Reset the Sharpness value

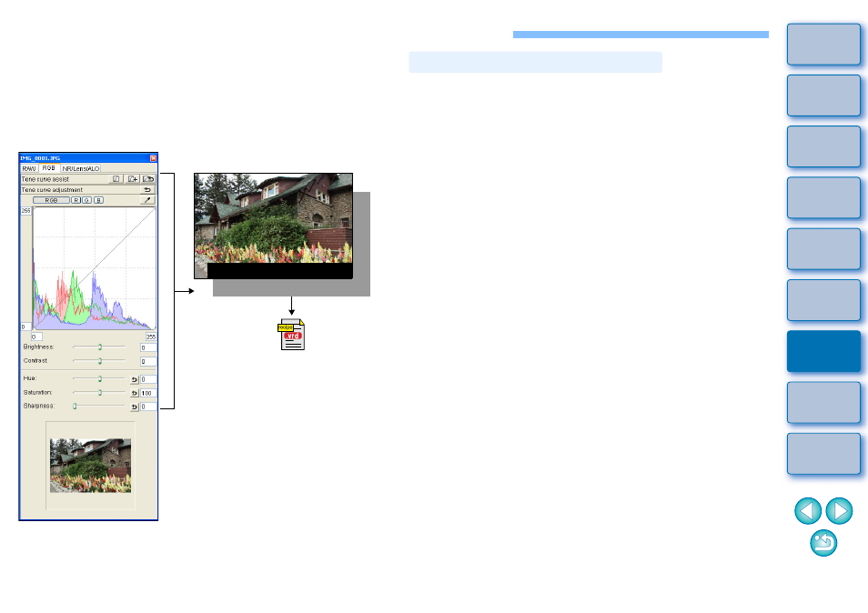(134, 407)
